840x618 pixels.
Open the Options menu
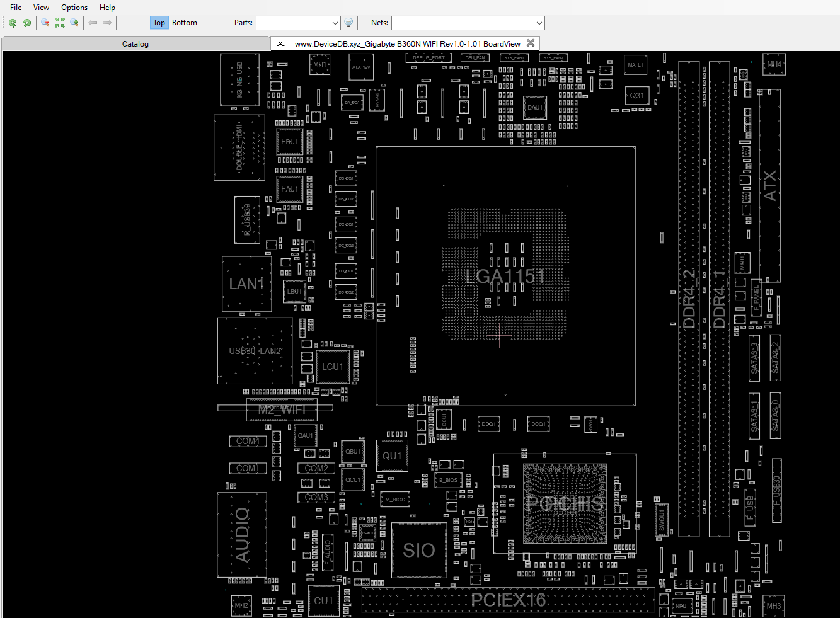coord(74,7)
